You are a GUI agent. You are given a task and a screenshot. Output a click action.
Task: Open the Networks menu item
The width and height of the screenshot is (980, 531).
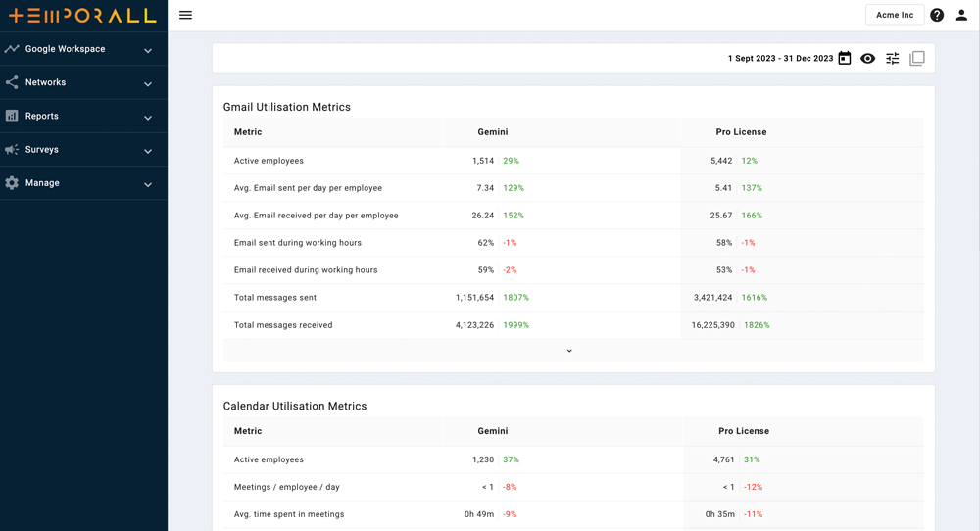point(83,82)
